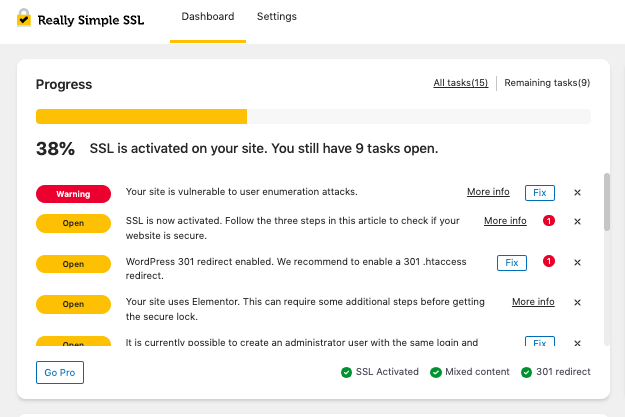Fix the user enumeration vulnerability
This screenshot has height=417, width=625.
[x=540, y=193]
